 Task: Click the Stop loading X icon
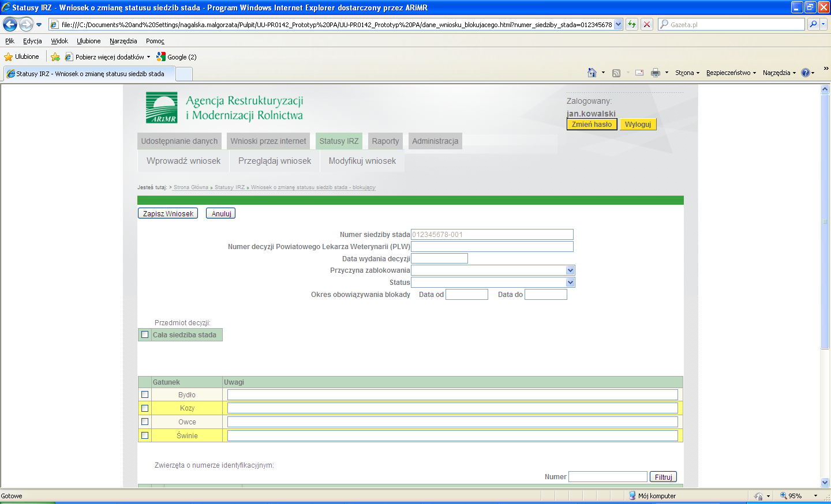(647, 24)
